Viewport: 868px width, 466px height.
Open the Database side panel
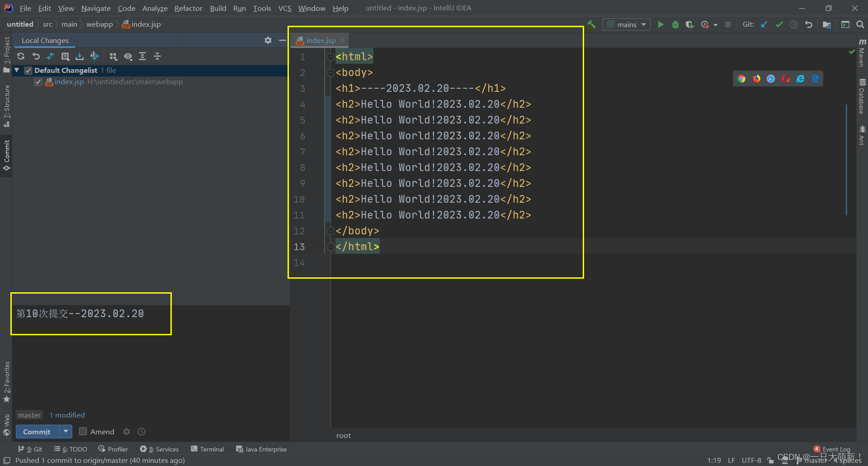coord(862,96)
